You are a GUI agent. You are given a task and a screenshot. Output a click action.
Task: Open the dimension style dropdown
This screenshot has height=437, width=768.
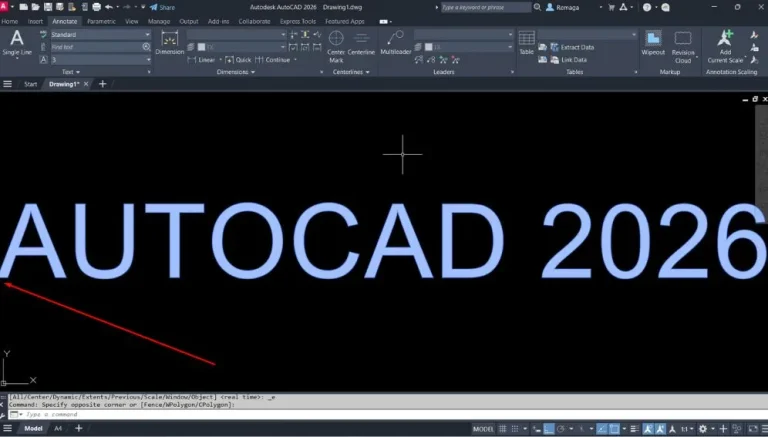[236, 35]
